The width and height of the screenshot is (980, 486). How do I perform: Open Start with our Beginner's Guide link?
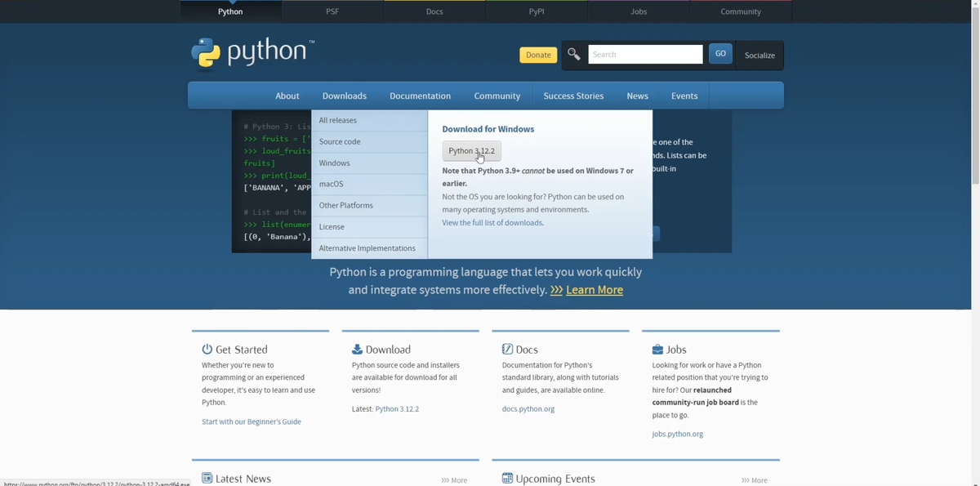(x=252, y=421)
